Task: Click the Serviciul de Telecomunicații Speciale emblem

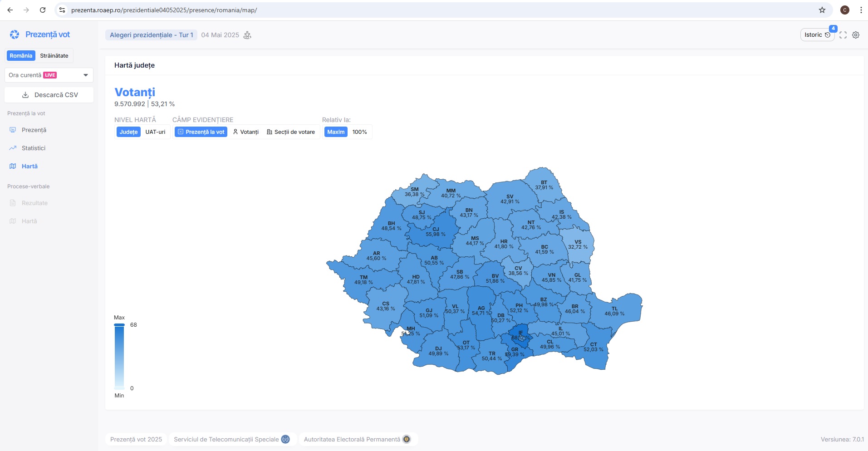Action: pyautogui.click(x=285, y=439)
